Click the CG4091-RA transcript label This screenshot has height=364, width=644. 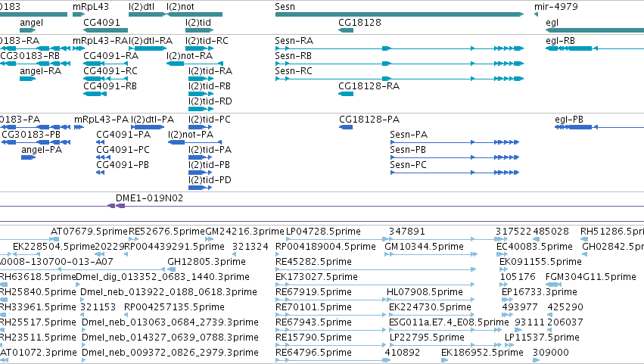pos(111,56)
